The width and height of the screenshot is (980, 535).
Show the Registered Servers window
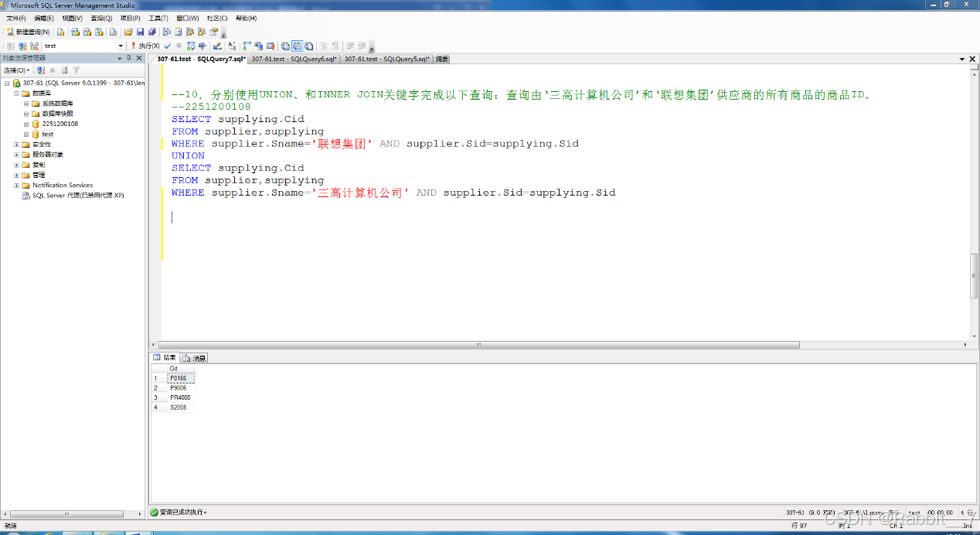pyautogui.click(x=166, y=32)
